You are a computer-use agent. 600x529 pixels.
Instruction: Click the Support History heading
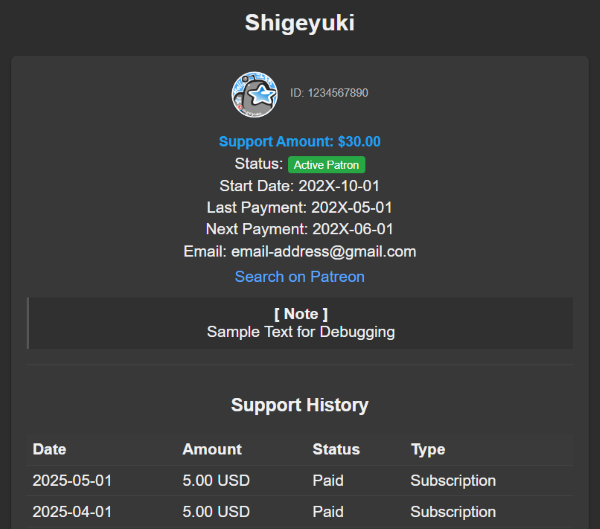(300, 405)
